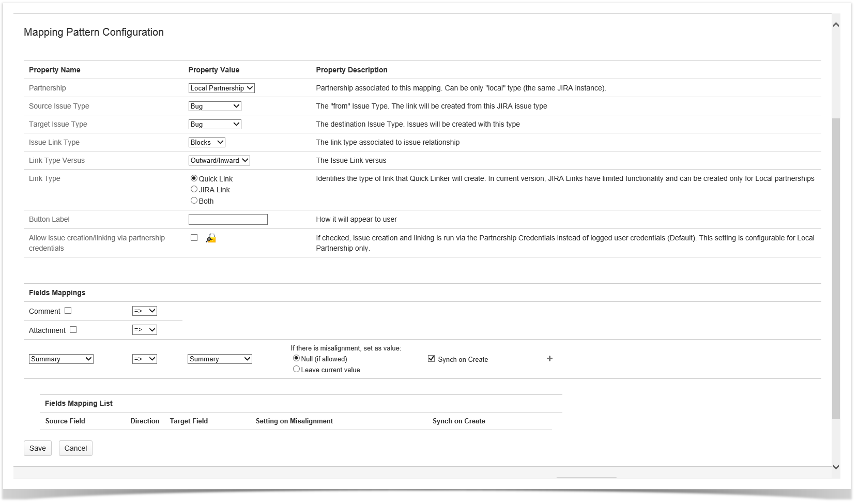Choose Leave current value radio option

pyautogui.click(x=296, y=369)
